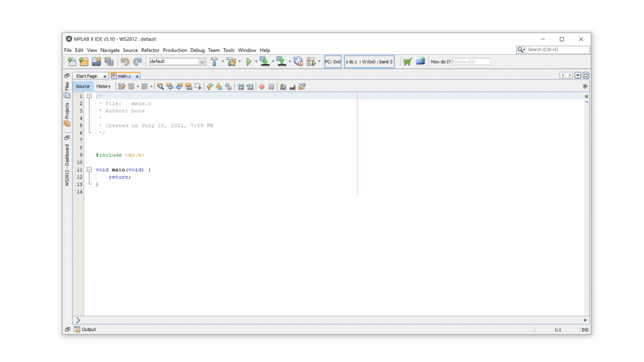
Task: Run the project with green play icon
Action: [249, 61]
